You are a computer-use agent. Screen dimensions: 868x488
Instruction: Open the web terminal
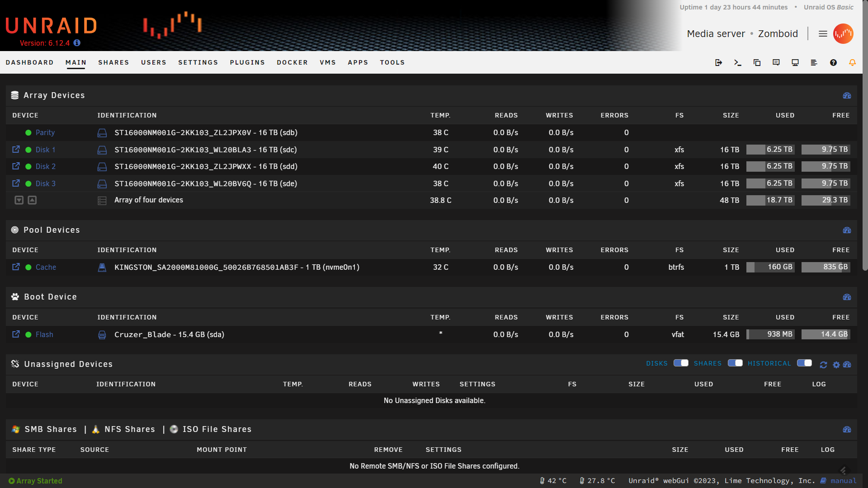pyautogui.click(x=738, y=62)
